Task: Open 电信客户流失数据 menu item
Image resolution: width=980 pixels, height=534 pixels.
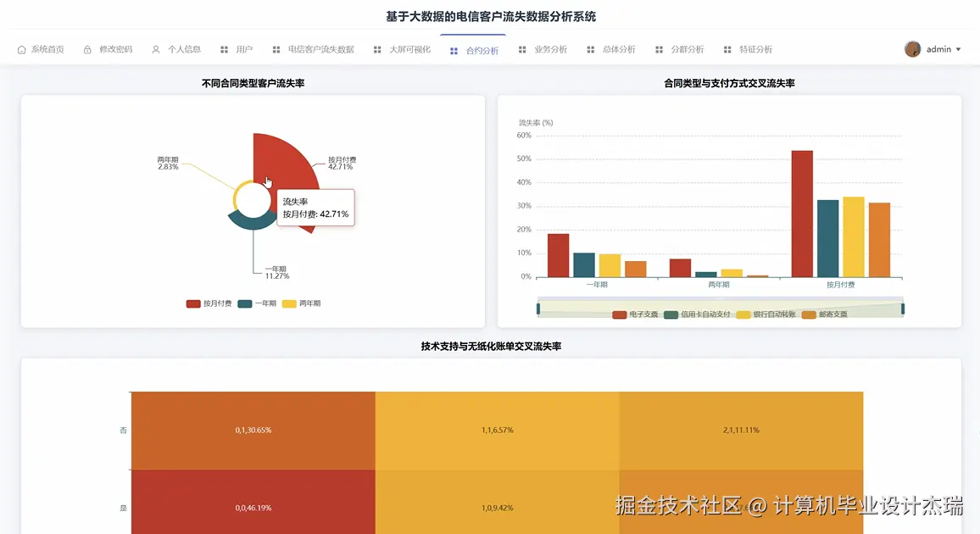Action: pos(320,49)
